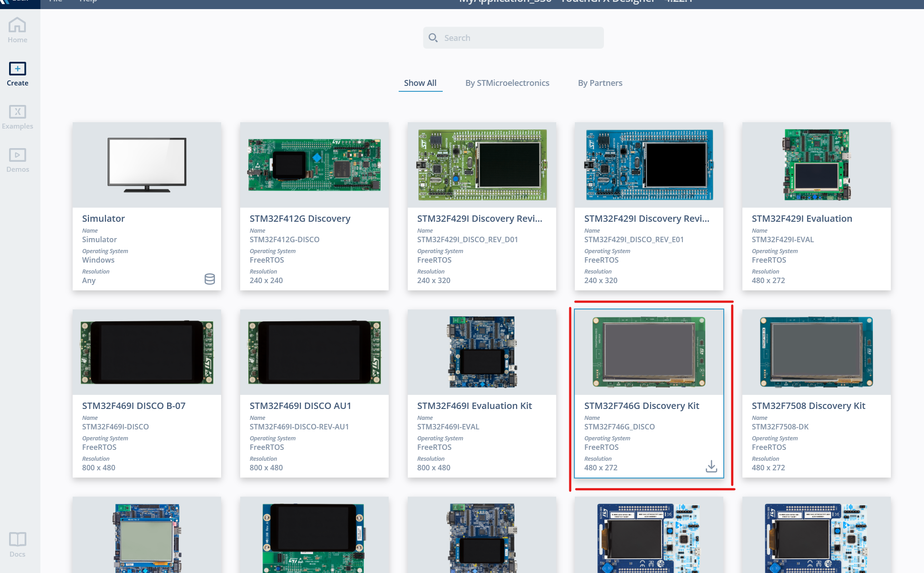Switch to the By Partners tab
This screenshot has width=924, height=573.
(x=600, y=83)
